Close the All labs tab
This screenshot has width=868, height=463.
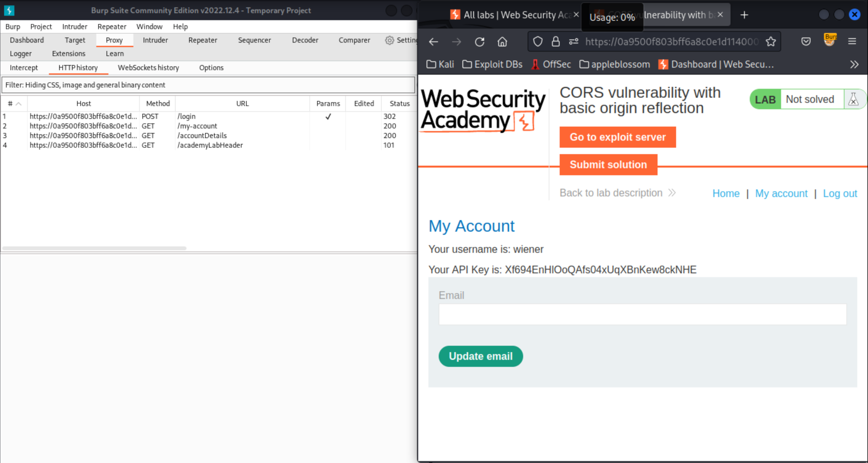pos(576,15)
